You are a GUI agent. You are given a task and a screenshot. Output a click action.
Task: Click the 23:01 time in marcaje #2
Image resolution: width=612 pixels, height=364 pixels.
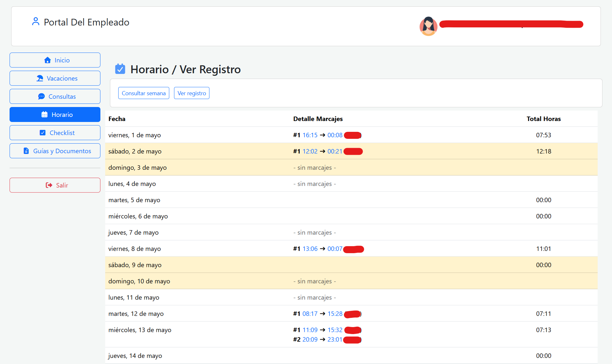pyautogui.click(x=335, y=339)
